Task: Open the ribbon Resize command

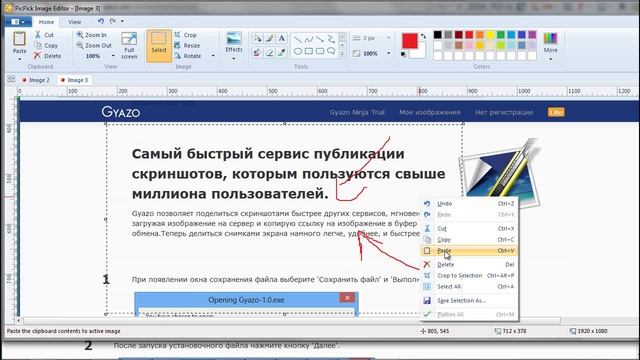Action: pyautogui.click(x=187, y=45)
